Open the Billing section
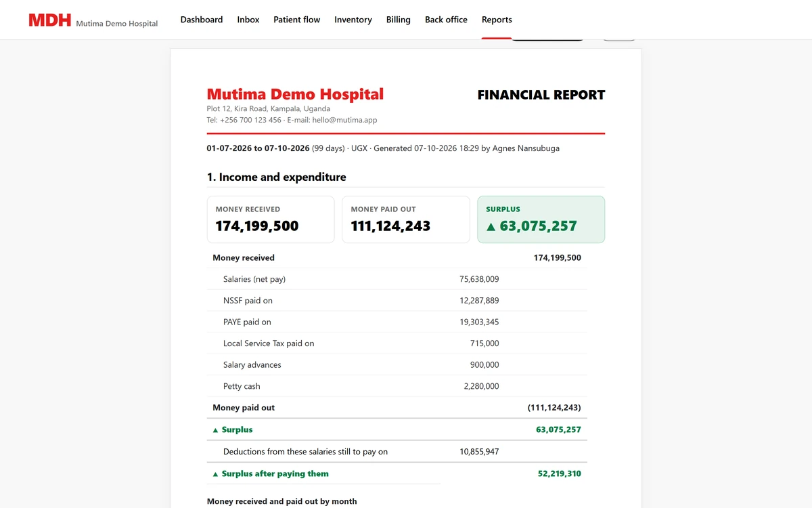Viewport: 812px width, 508px height. 399,20
